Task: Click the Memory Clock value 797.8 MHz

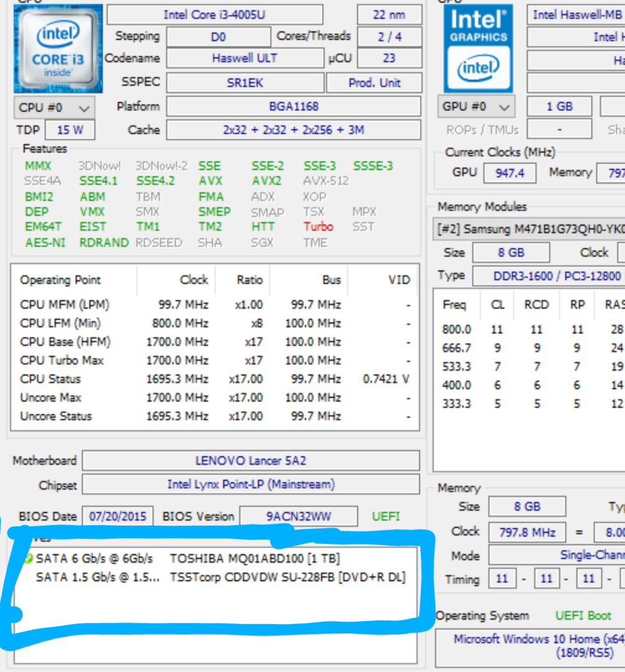Action: tap(527, 532)
